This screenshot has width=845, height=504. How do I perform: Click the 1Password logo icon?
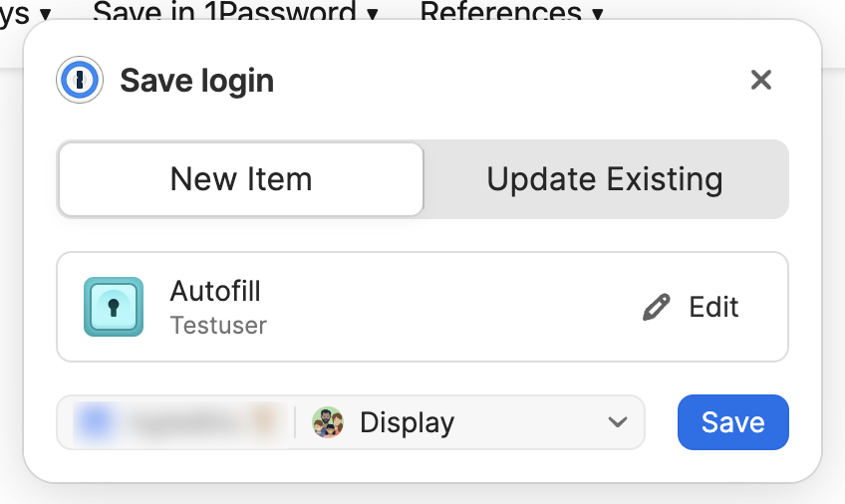pyautogui.click(x=80, y=80)
